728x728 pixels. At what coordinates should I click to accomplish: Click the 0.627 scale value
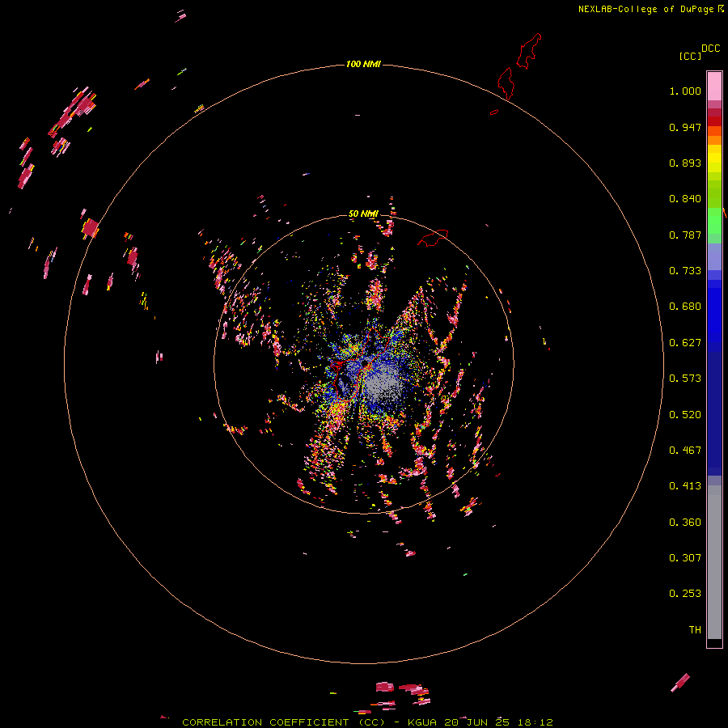[x=685, y=343]
